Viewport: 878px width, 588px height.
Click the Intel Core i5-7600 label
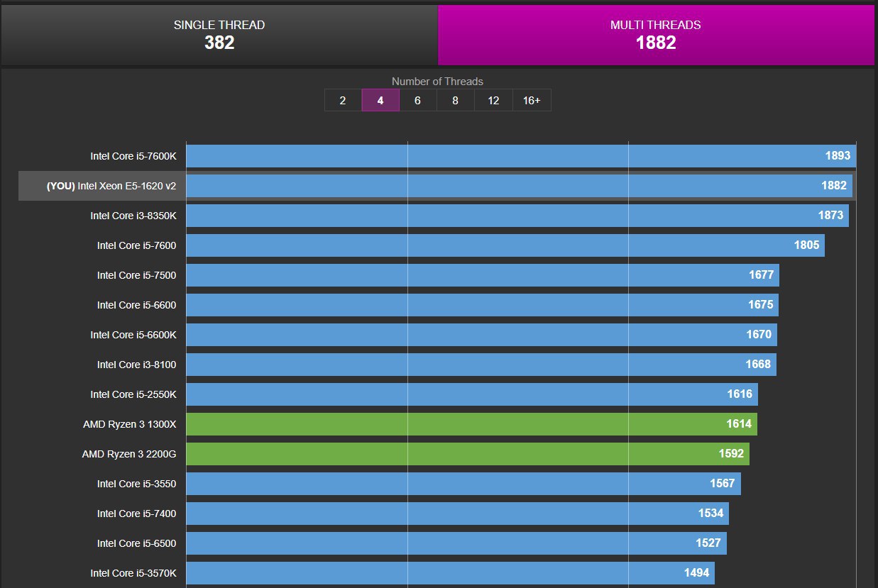(136, 245)
